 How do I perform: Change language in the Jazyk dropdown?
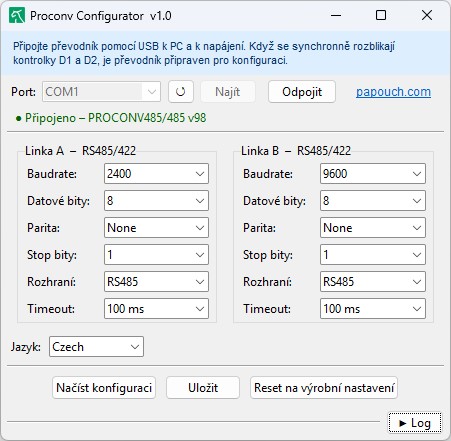coord(96,347)
